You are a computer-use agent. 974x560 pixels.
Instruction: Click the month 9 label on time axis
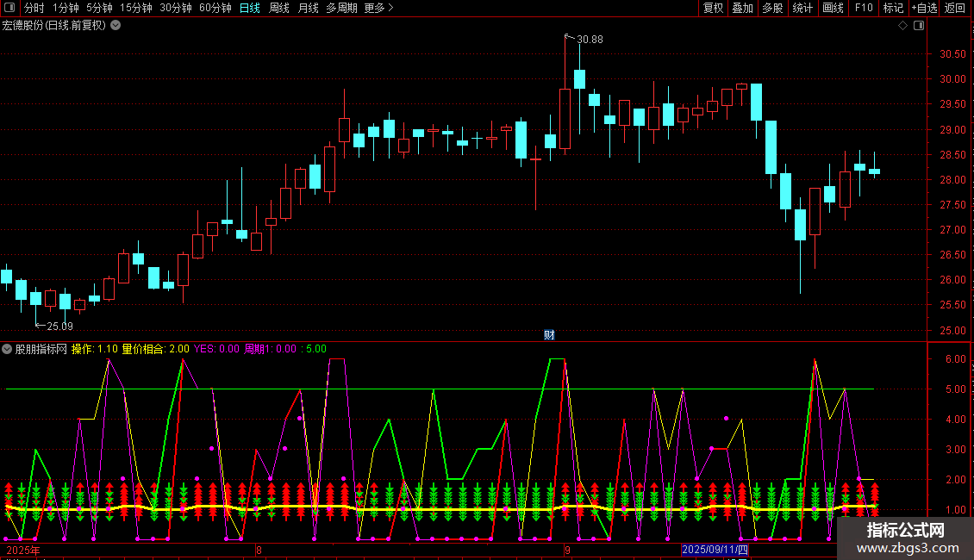tap(567, 550)
